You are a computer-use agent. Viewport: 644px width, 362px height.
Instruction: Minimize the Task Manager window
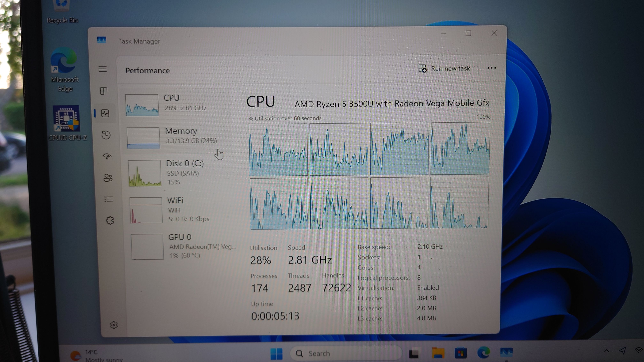point(443,34)
